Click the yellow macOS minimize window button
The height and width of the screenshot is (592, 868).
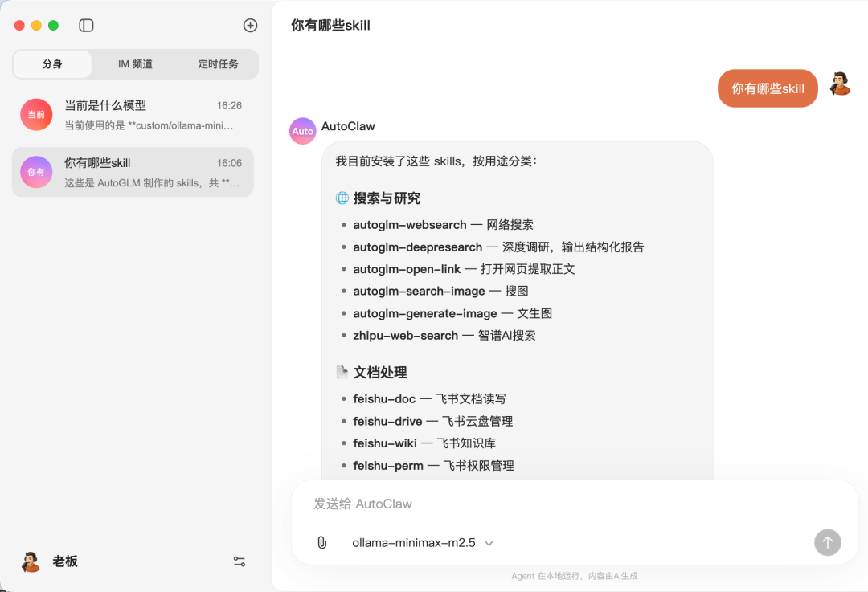pyautogui.click(x=36, y=26)
